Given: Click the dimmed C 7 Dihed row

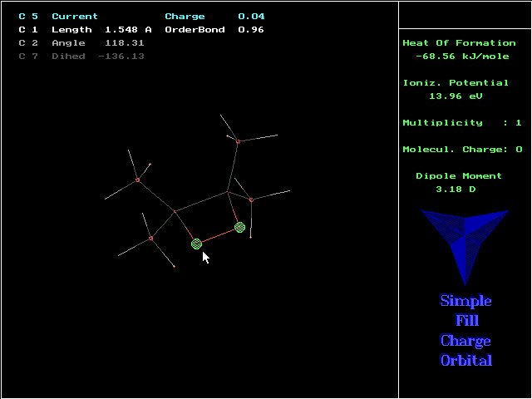Looking at the screenshot, I should [81, 57].
